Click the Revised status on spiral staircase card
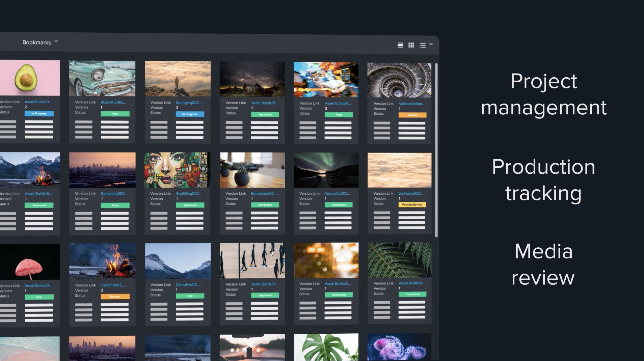Viewport: 644px width, 361px height. pyautogui.click(x=412, y=115)
